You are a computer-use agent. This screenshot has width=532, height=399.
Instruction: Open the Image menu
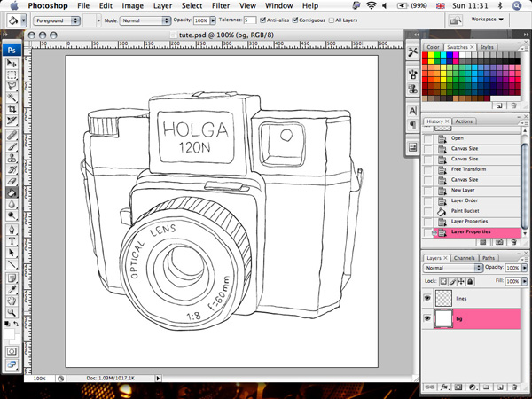[x=132, y=6]
